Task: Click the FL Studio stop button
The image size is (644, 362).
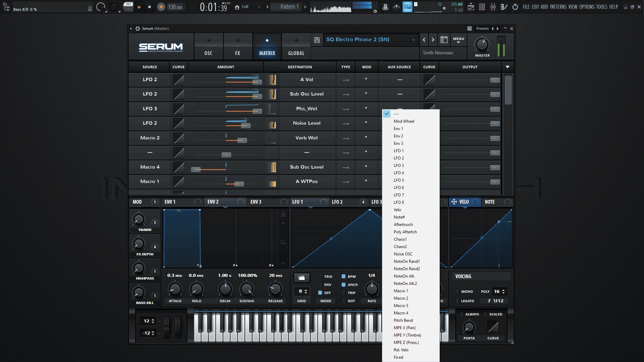Action: pyautogui.click(x=150, y=7)
